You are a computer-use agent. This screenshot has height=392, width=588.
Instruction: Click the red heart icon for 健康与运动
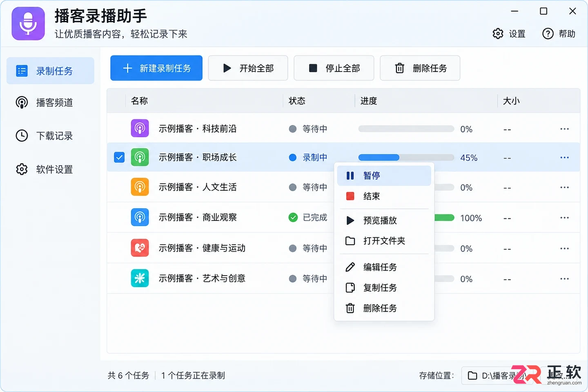pos(140,248)
